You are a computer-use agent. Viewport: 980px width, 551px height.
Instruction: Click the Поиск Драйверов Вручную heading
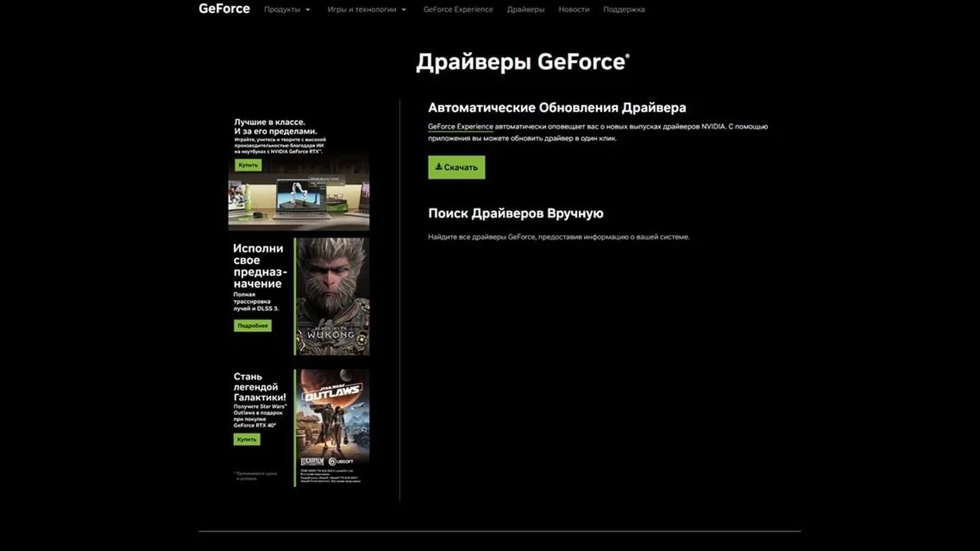click(516, 214)
